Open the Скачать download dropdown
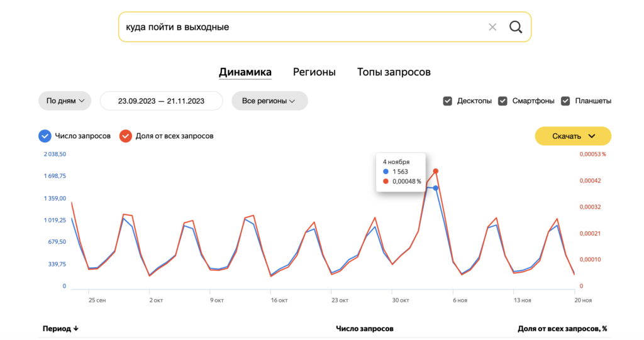Screen dimensions: 644x340 [x=573, y=136]
